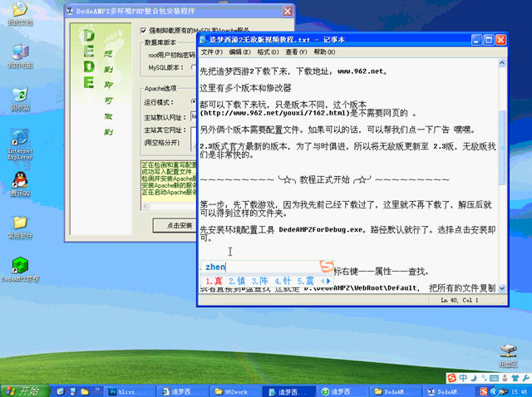Choose candidate 3.阵 in the IME list
Screen dimensions: 532x397
coord(260,281)
